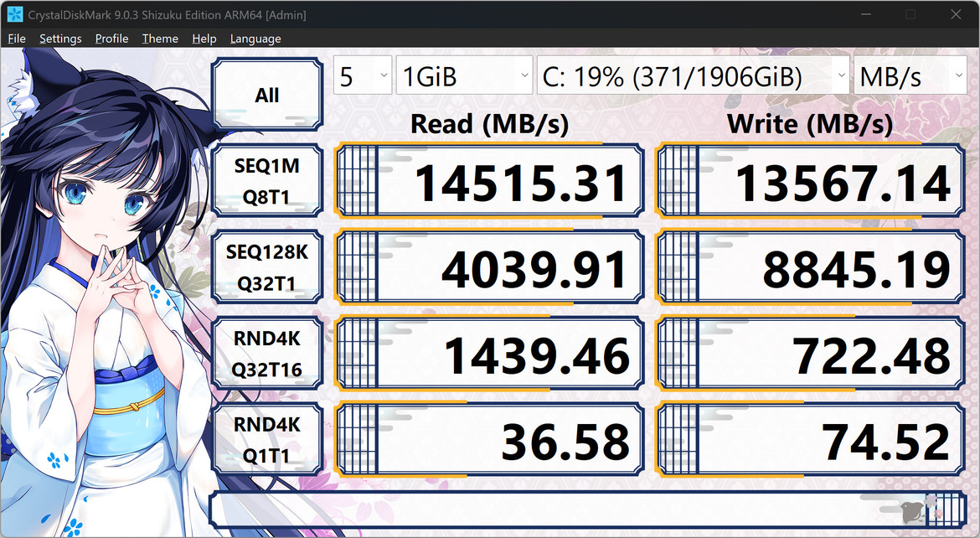Select the SEQ1M write result 13567.14
Screen dimensions: 980x538
pyautogui.click(x=810, y=181)
